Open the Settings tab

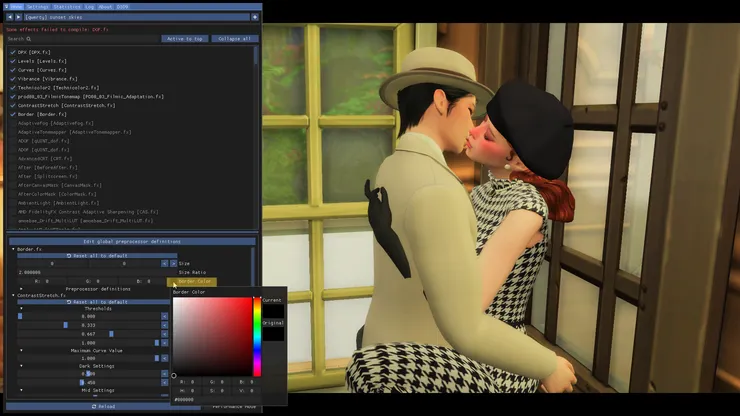click(37, 7)
